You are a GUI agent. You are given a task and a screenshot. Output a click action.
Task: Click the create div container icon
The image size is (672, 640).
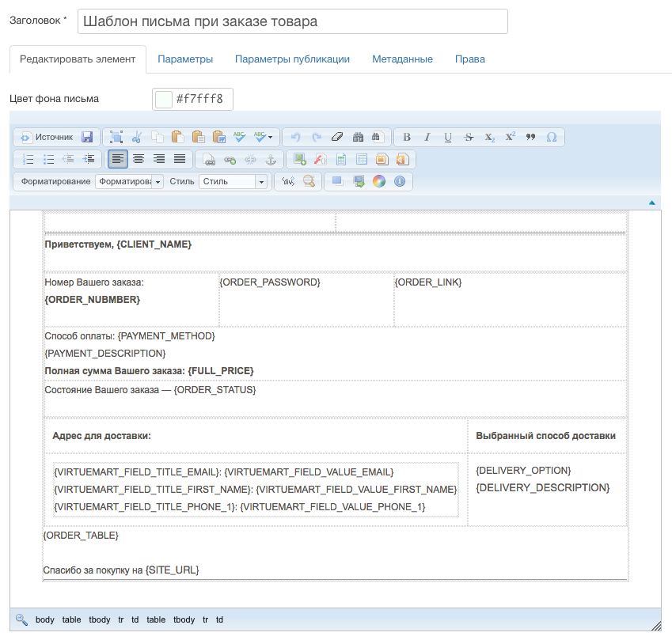coord(288,182)
